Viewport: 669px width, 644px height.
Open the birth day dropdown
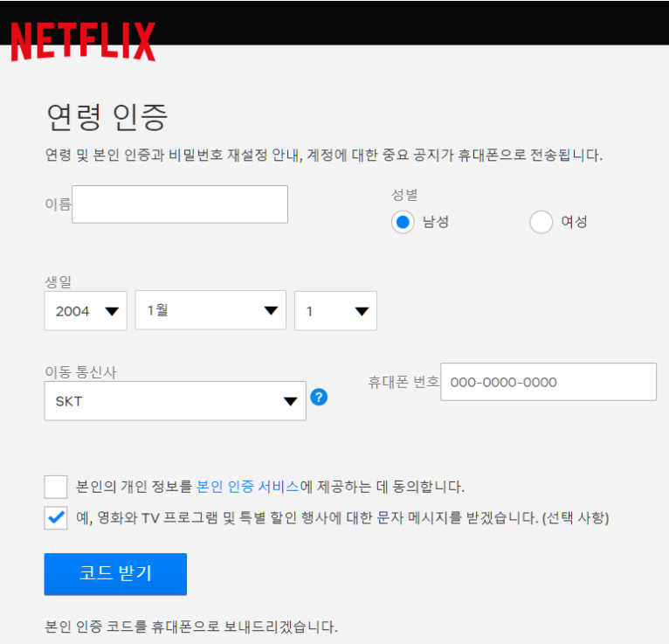335,311
